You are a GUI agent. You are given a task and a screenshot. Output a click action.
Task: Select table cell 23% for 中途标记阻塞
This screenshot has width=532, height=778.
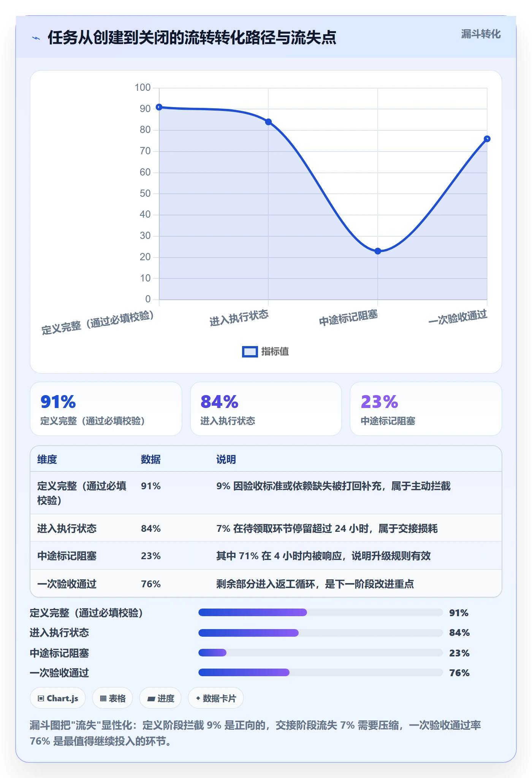point(151,556)
